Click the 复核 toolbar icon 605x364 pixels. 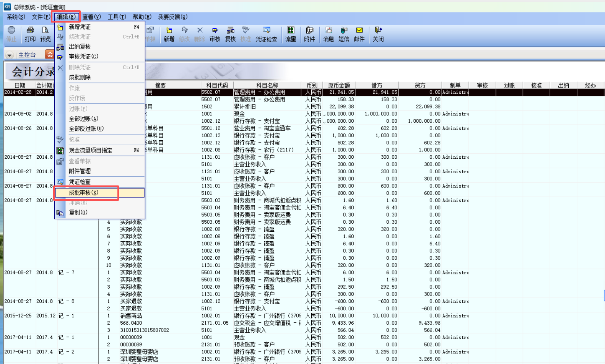click(230, 34)
